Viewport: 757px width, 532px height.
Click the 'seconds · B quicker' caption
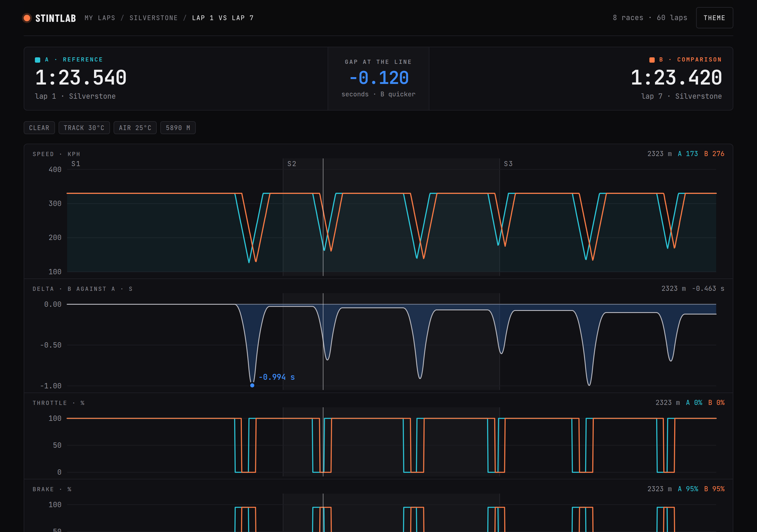click(378, 94)
